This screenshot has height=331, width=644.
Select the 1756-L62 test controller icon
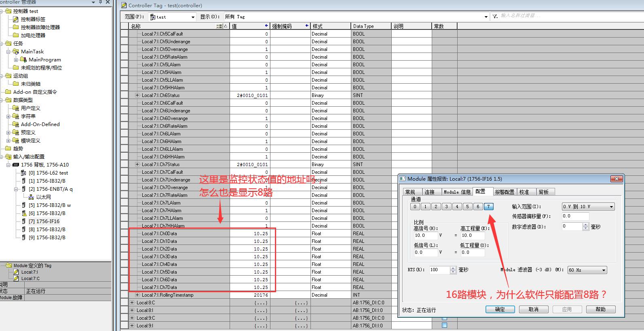click(23, 173)
